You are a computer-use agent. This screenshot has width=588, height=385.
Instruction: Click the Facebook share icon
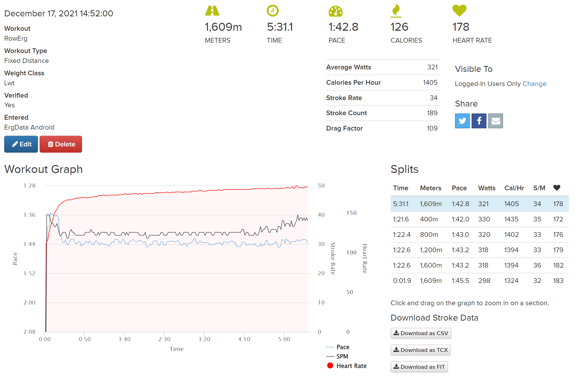[479, 121]
